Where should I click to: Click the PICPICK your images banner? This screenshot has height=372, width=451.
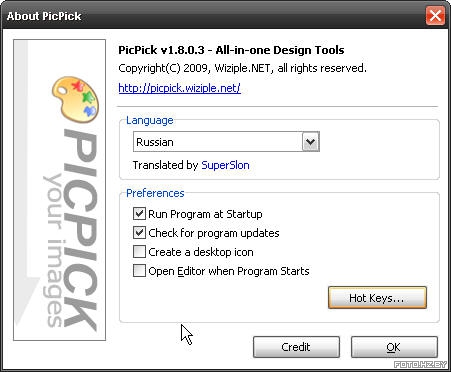click(x=60, y=190)
